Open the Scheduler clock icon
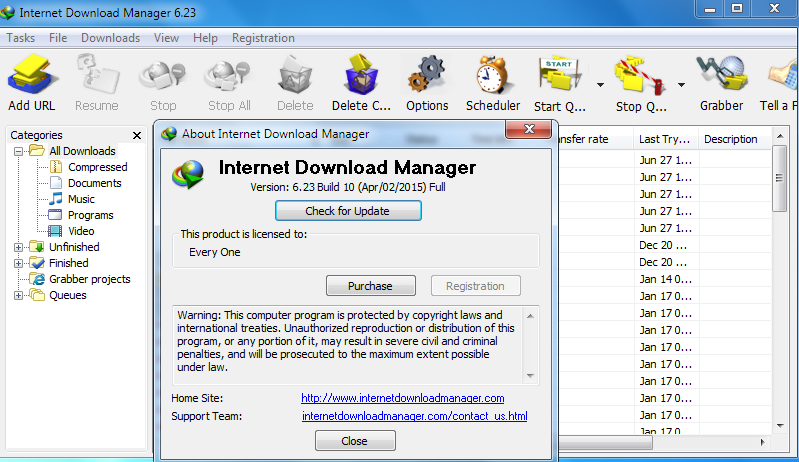This screenshot has height=462, width=799. pyautogui.click(x=492, y=76)
